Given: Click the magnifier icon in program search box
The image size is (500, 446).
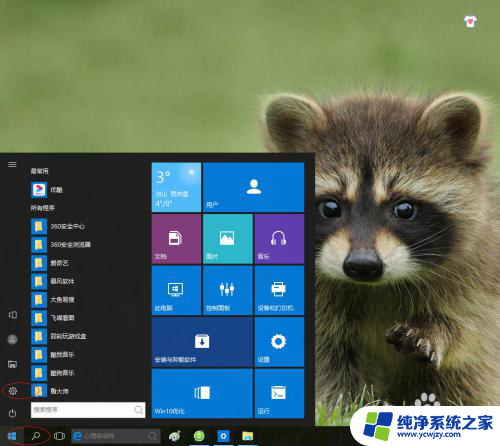Looking at the screenshot, I should click(x=139, y=410).
